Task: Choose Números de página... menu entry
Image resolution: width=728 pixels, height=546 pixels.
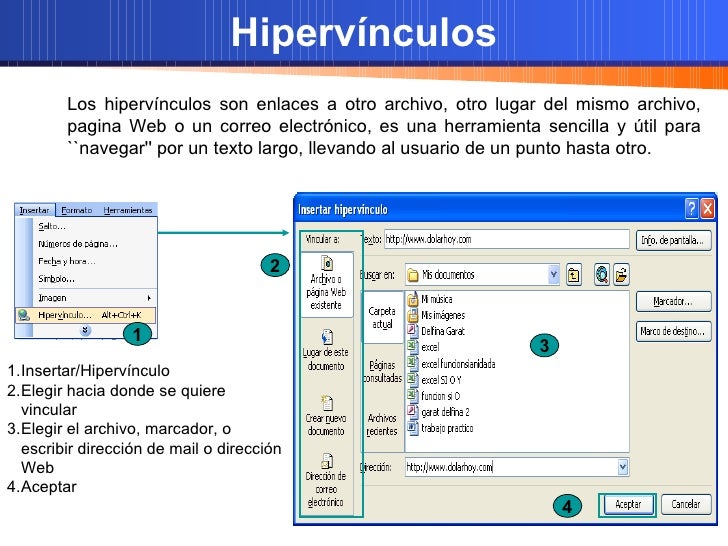Action: point(78,244)
